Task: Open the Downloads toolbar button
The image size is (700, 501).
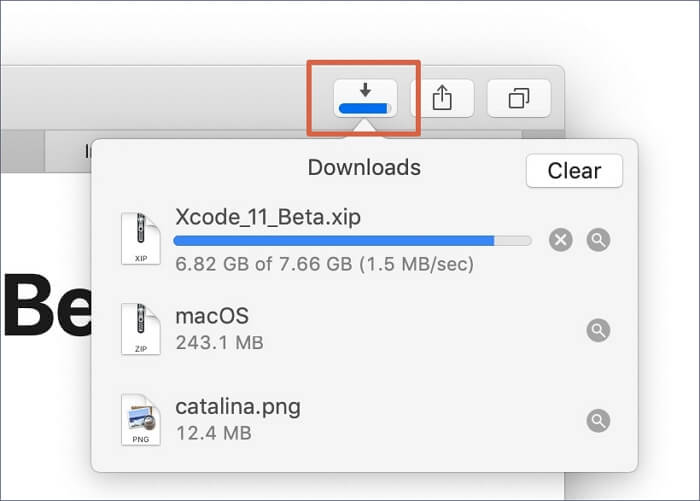Action: click(365, 98)
